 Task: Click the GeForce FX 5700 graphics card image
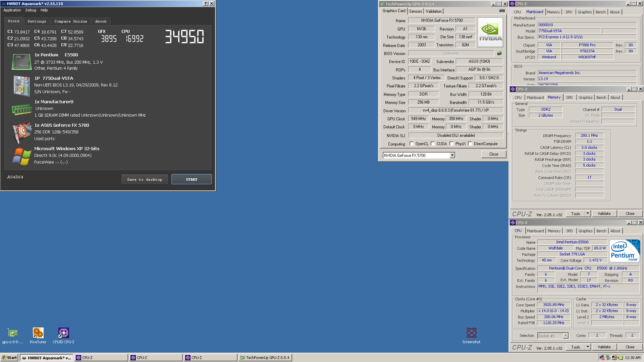[21, 133]
